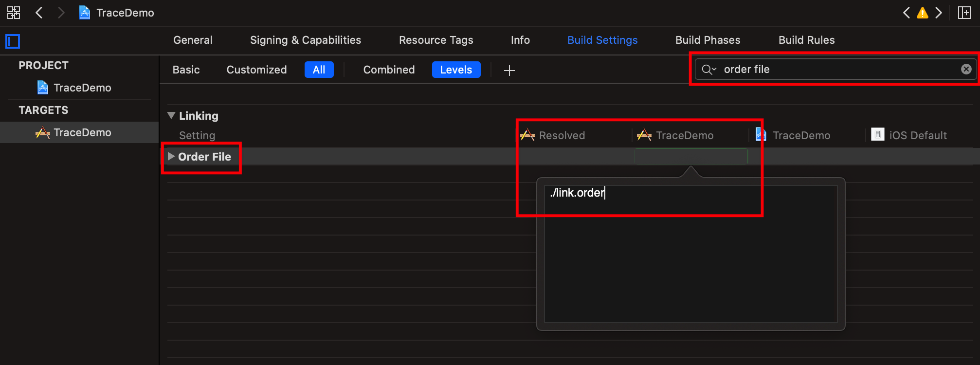The width and height of the screenshot is (980, 365).
Task: Select TraceDemo under PROJECT
Action: pos(74,88)
